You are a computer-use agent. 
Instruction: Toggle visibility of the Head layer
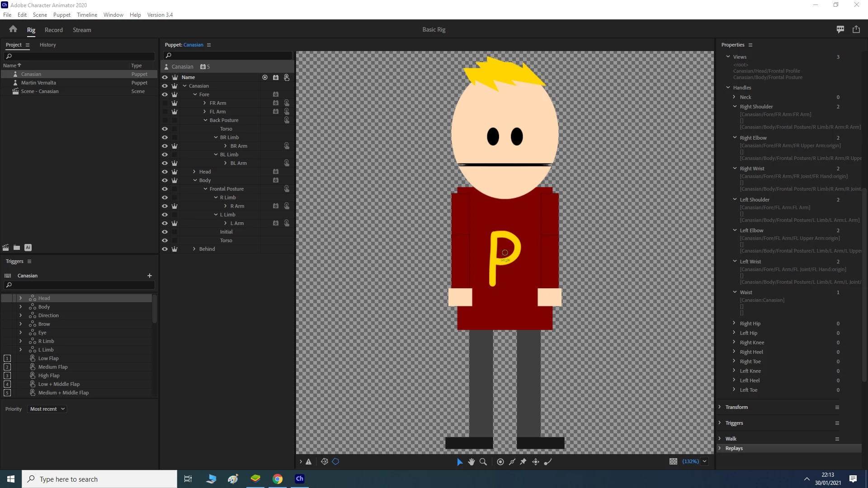(x=165, y=172)
